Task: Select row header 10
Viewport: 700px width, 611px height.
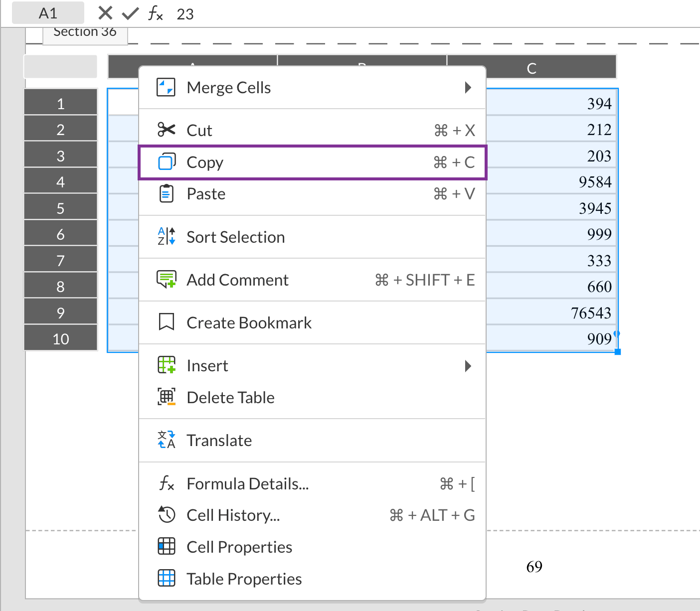Action: tap(60, 338)
